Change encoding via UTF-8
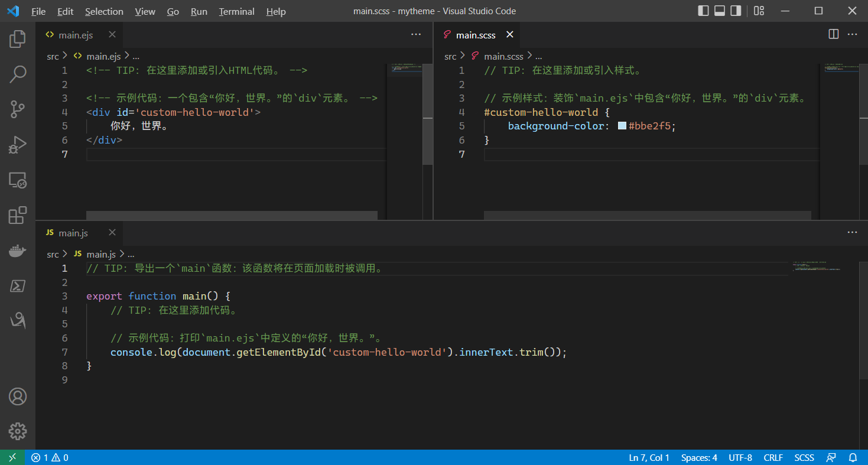The height and width of the screenshot is (465, 868). click(740, 457)
